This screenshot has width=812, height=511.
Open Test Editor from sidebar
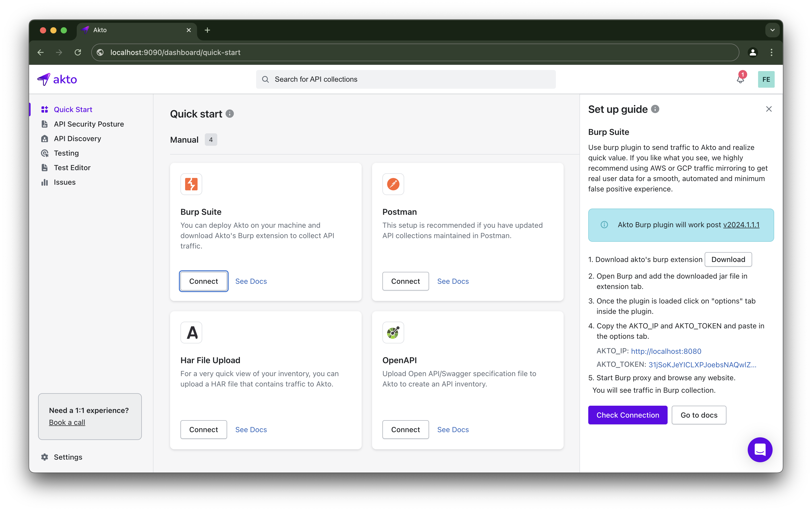pyautogui.click(x=72, y=168)
